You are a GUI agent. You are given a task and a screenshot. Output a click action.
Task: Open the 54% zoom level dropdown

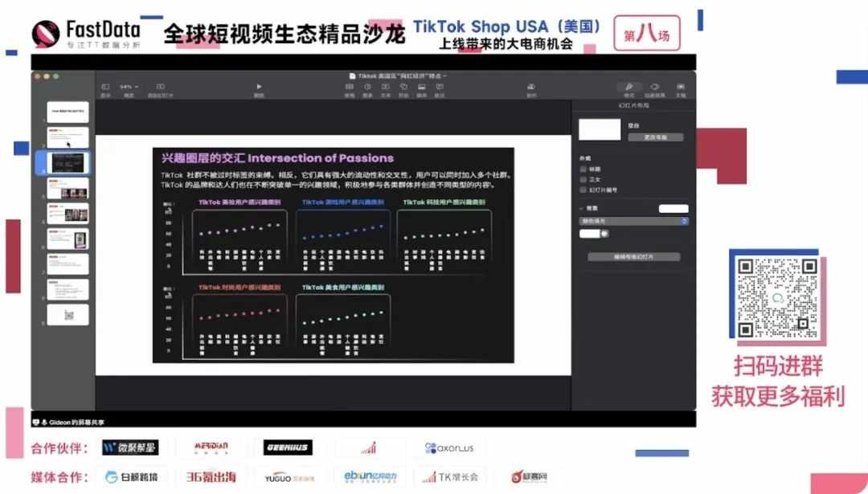coord(129,87)
